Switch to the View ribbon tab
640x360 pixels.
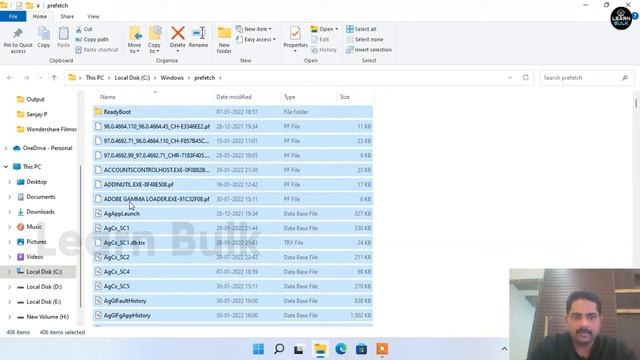coord(93,16)
